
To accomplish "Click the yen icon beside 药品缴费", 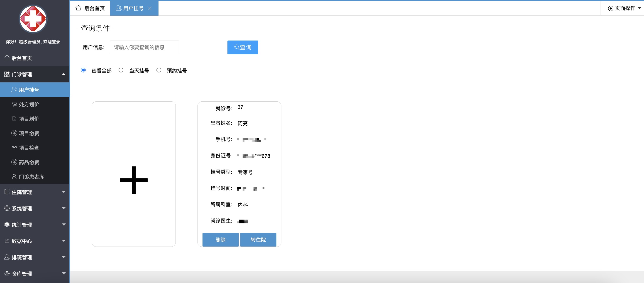I will 14,162.
